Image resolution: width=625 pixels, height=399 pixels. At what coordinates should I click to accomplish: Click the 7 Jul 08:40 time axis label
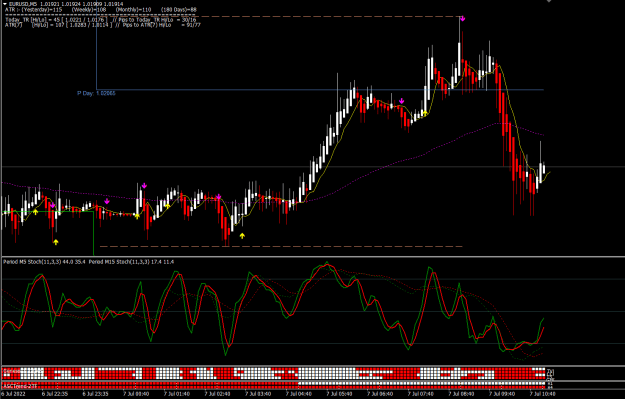coord(461,394)
